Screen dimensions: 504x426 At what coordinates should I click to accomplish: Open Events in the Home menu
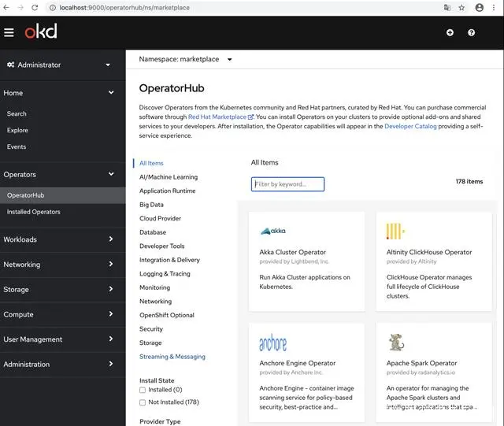(17, 146)
